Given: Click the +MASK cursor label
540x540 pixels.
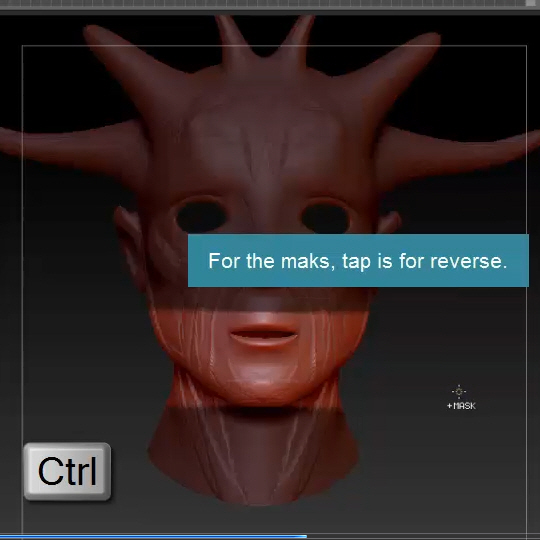Looking at the screenshot, I should coord(461,406).
